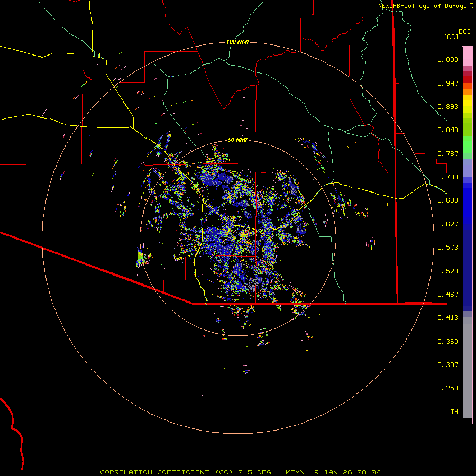Click the 0.840 scale value
This screenshot has width=476, height=476.
click(x=448, y=130)
